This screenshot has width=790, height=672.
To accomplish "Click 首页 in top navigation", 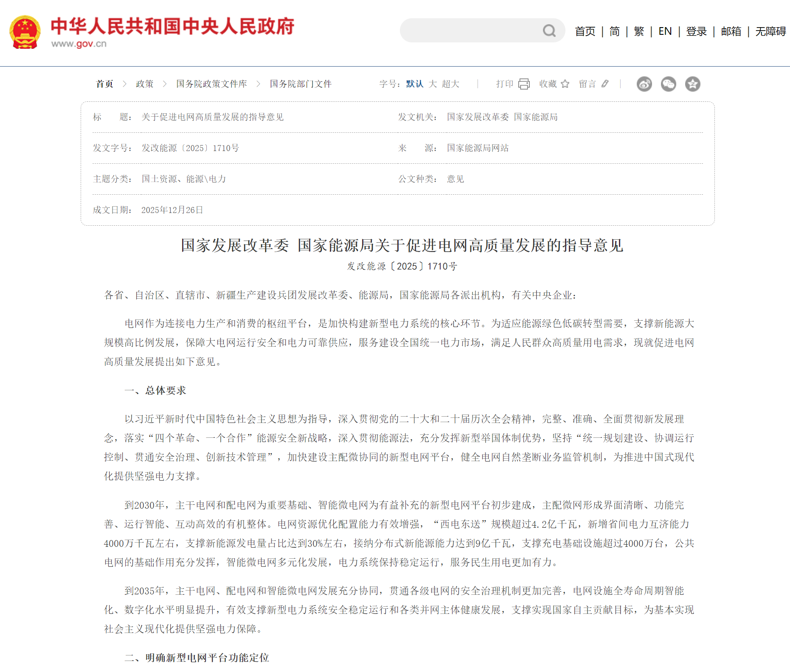I will [x=585, y=31].
